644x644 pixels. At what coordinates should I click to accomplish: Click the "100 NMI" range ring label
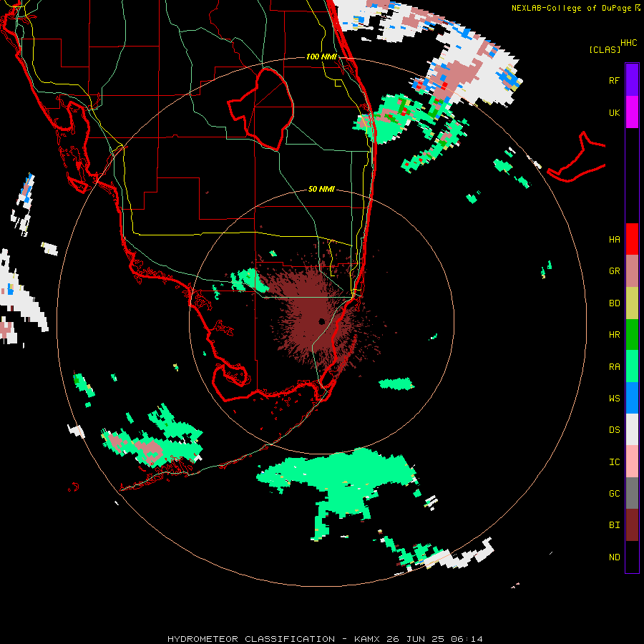(321, 57)
